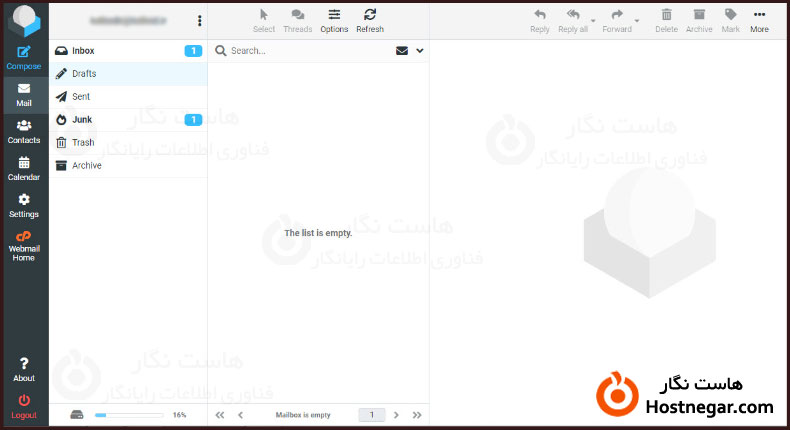
Task: Open the Trash folder
Action: [x=83, y=142]
